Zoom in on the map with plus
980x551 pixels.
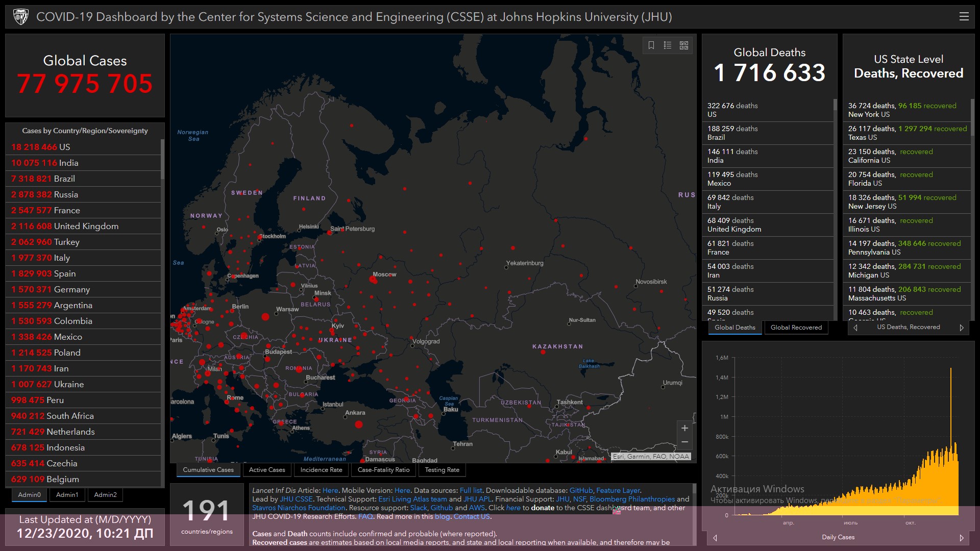pos(684,428)
